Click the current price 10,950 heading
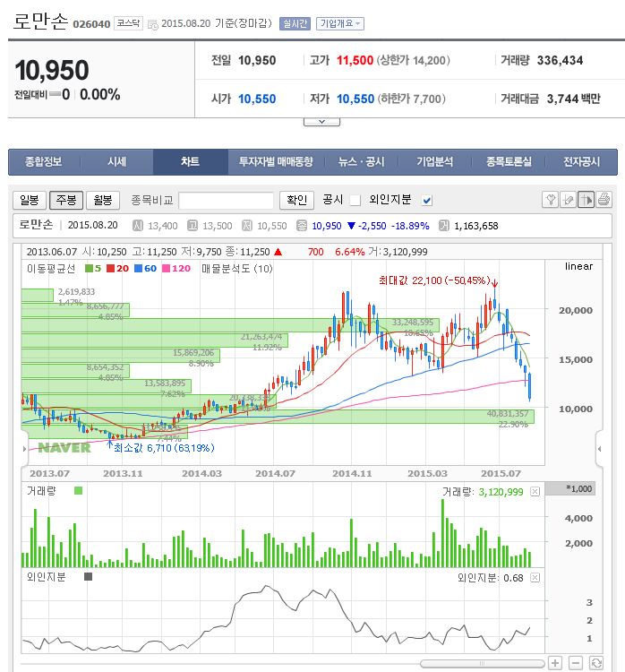Image resolution: width=625 pixels, height=672 pixels. coord(52,70)
